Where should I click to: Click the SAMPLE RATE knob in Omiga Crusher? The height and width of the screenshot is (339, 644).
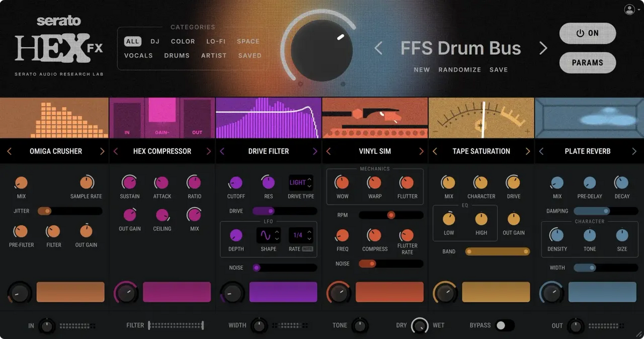click(x=86, y=181)
